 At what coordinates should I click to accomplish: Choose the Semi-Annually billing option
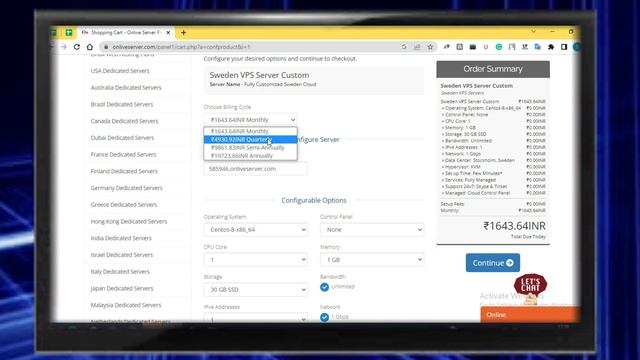pos(250,147)
